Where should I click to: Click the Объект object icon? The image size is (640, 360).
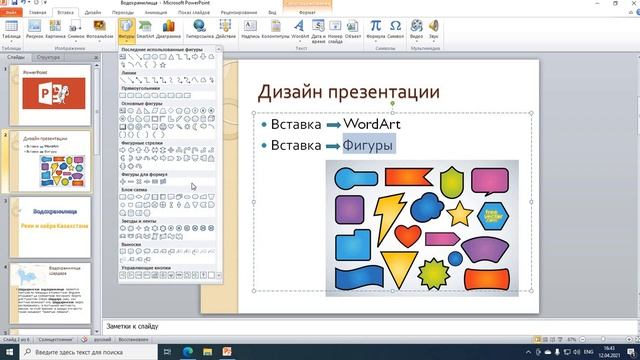pos(353,29)
